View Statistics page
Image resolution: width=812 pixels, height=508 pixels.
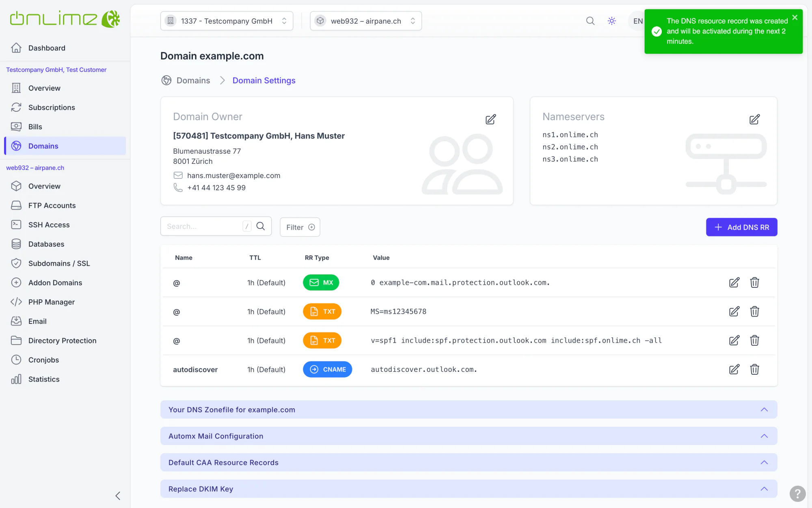click(x=65, y=379)
